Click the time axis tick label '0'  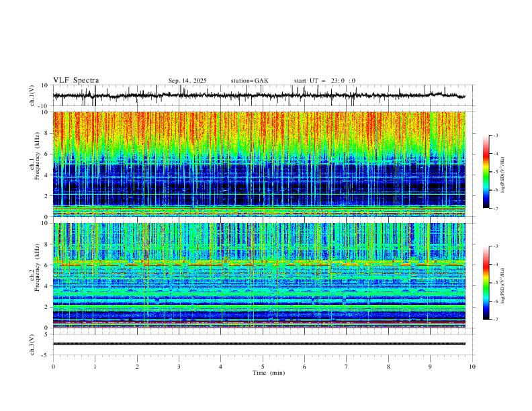(53, 367)
